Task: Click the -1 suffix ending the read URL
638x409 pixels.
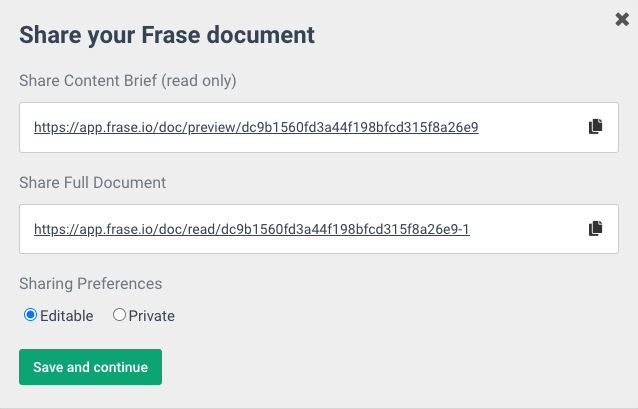Action: click(x=463, y=229)
